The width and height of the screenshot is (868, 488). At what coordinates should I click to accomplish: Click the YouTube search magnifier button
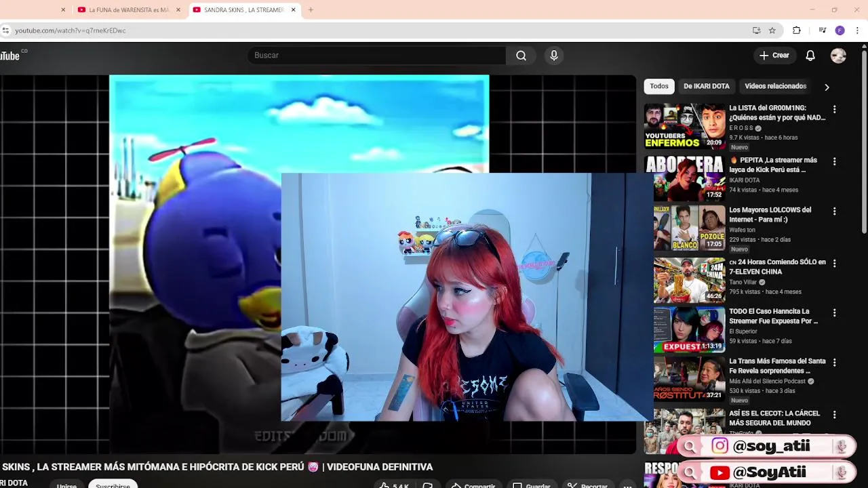[521, 56]
